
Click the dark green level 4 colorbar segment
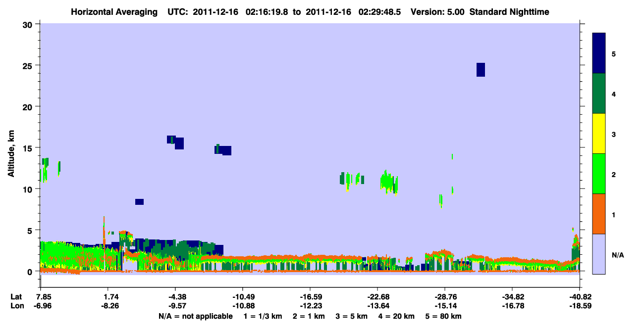coord(599,94)
